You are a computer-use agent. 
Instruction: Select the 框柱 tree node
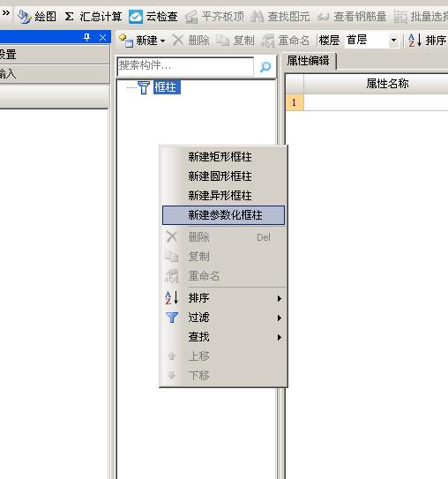point(167,87)
